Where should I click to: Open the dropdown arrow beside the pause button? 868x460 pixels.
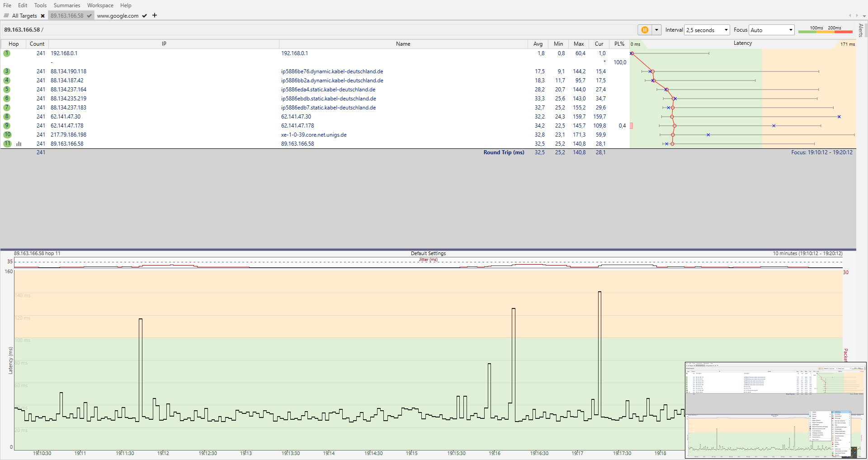point(656,30)
